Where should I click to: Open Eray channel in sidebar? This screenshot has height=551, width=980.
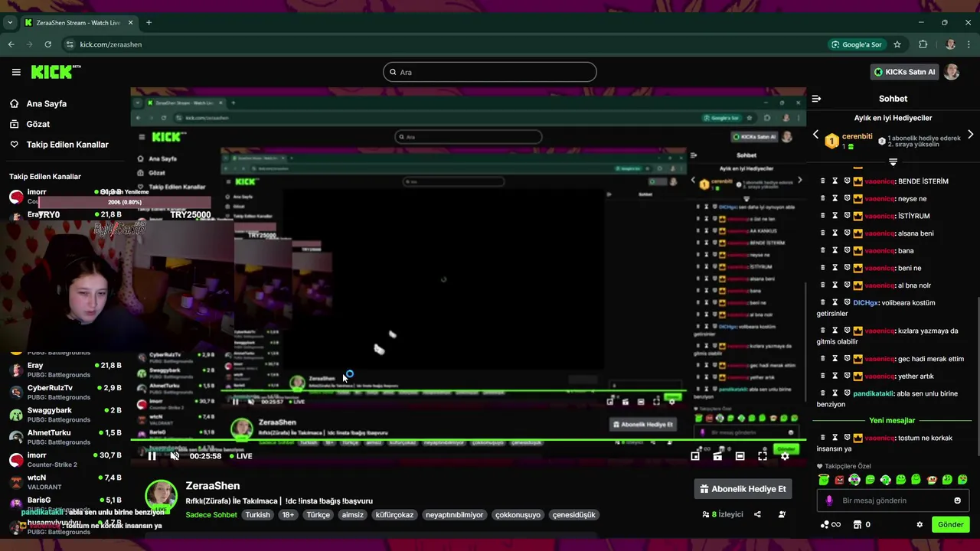click(x=65, y=370)
